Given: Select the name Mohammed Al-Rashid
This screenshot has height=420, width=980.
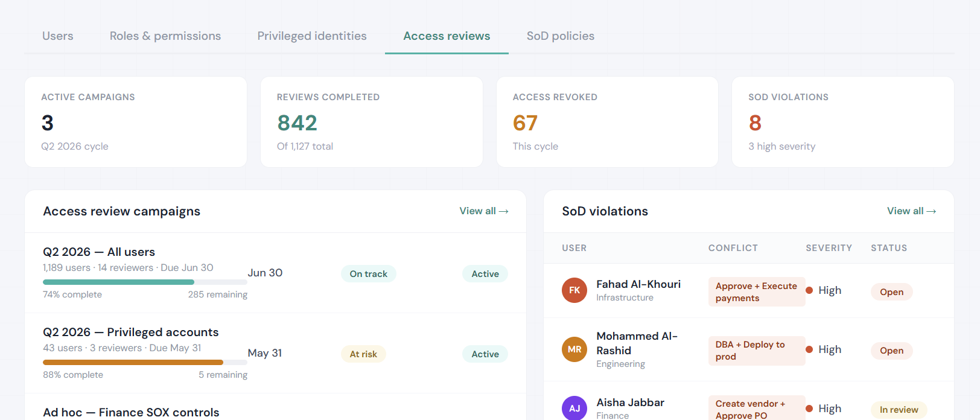Looking at the screenshot, I should pyautogui.click(x=637, y=343).
